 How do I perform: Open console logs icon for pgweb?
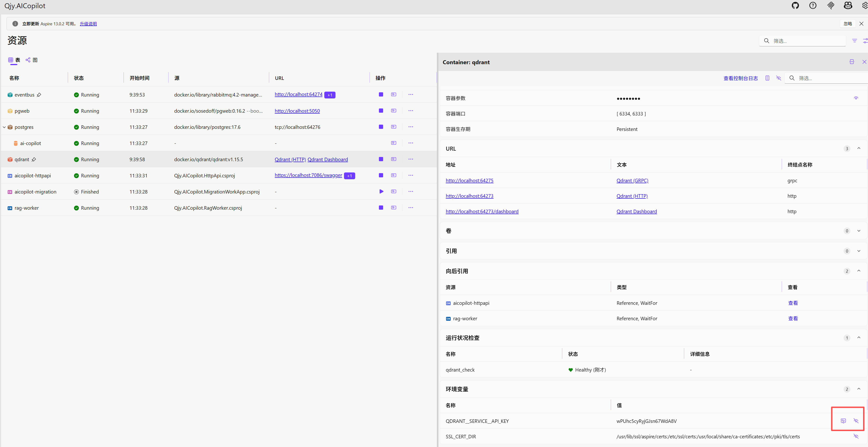point(393,111)
